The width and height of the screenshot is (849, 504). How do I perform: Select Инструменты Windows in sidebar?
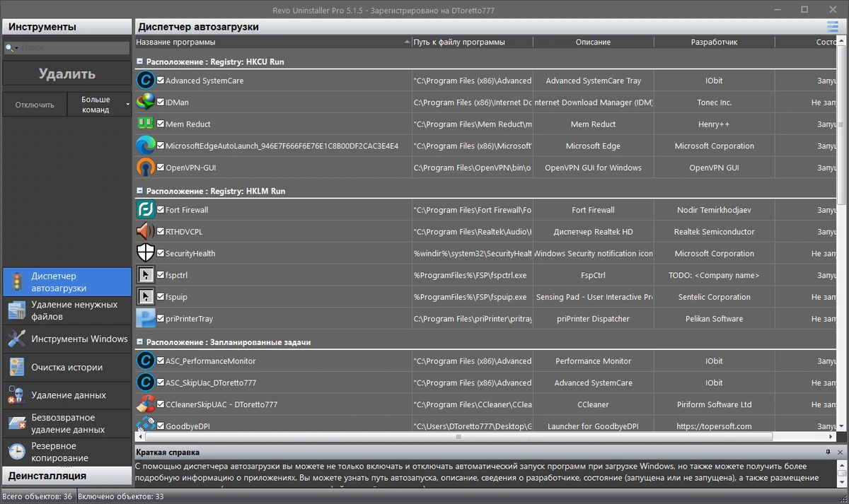point(67,339)
